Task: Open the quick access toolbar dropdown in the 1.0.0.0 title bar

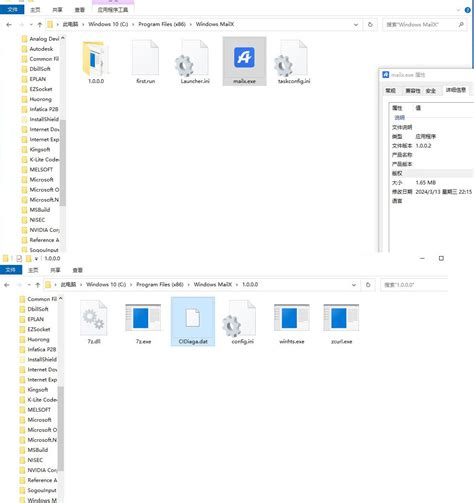Action: click(x=36, y=258)
